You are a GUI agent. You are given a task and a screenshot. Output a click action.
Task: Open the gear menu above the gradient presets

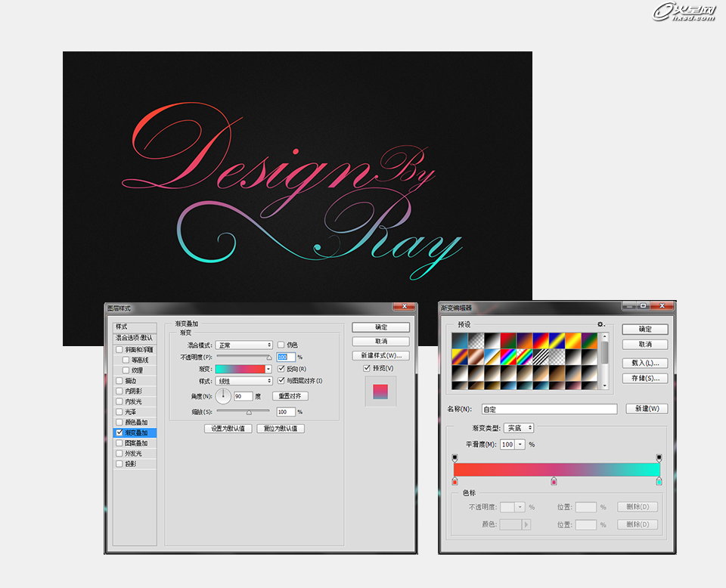(600, 324)
